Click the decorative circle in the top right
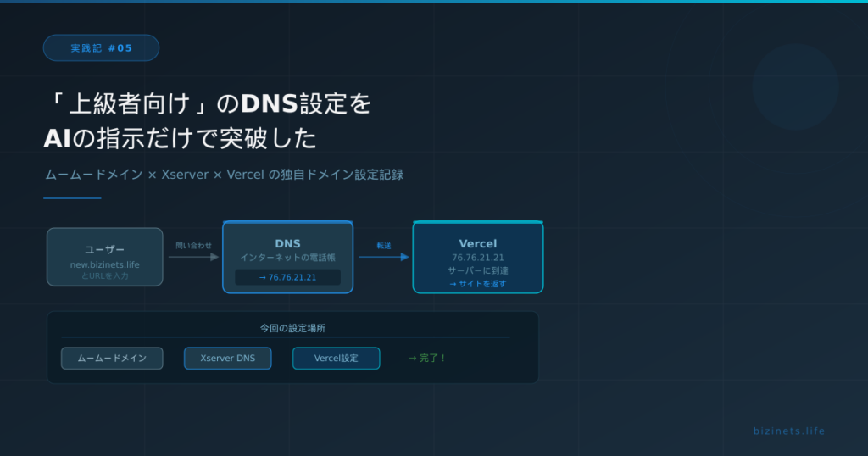The image size is (868, 456). [x=794, y=86]
